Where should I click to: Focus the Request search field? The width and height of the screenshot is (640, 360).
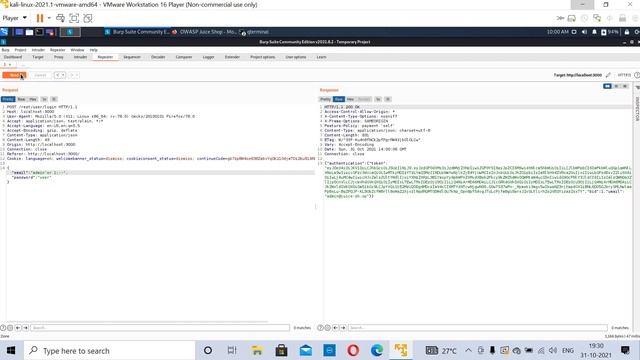(x=160, y=328)
